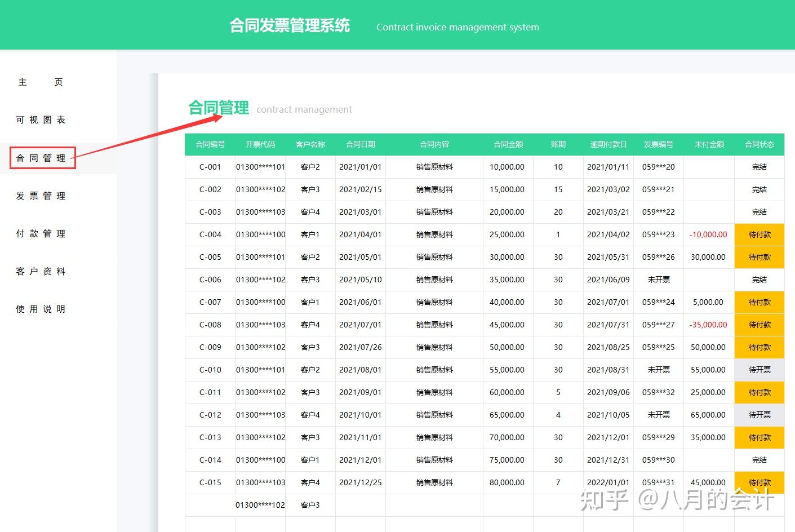Select 合同管理 in the sidebar

pos(41,158)
